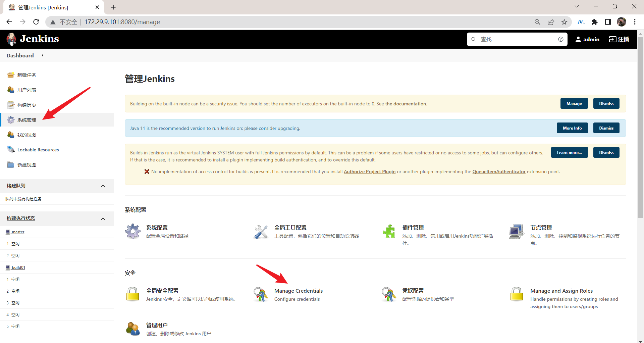This screenshot has width=644, height=343.
Task: Click the page vertical scrollbar
Action: (x=641, y=128)
